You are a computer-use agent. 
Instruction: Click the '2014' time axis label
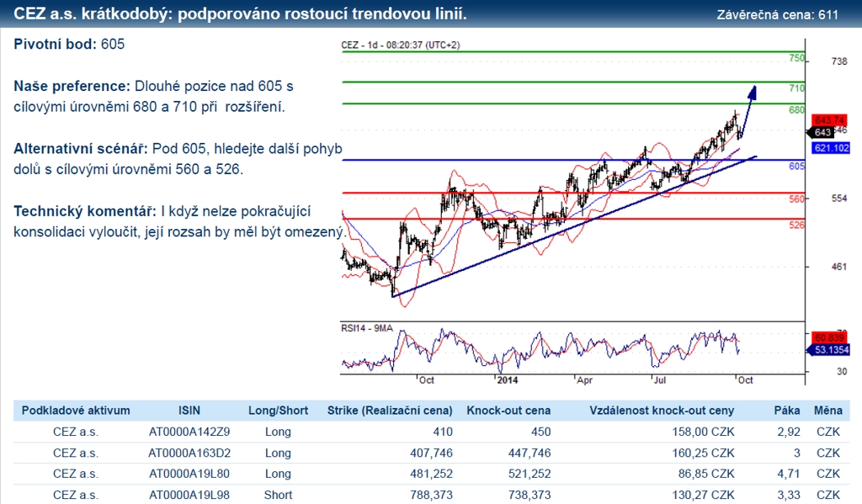click(x=508, y=380)
